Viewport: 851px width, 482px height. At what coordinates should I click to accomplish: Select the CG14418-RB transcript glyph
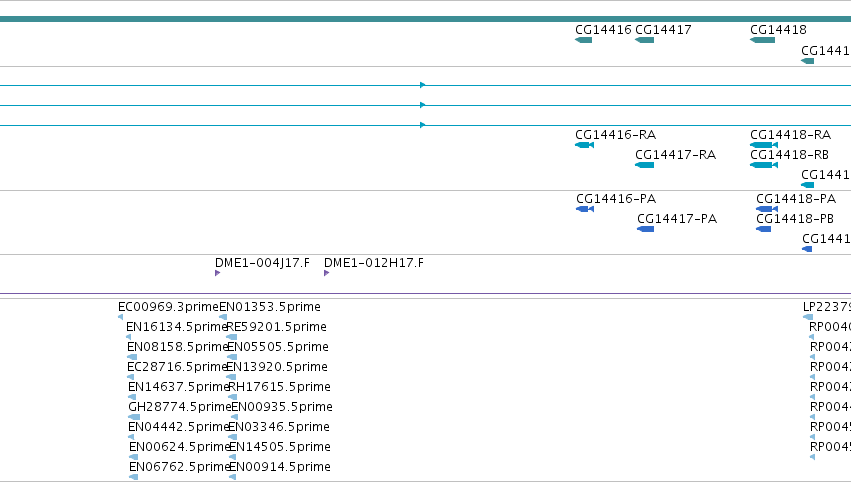(764, 165)
